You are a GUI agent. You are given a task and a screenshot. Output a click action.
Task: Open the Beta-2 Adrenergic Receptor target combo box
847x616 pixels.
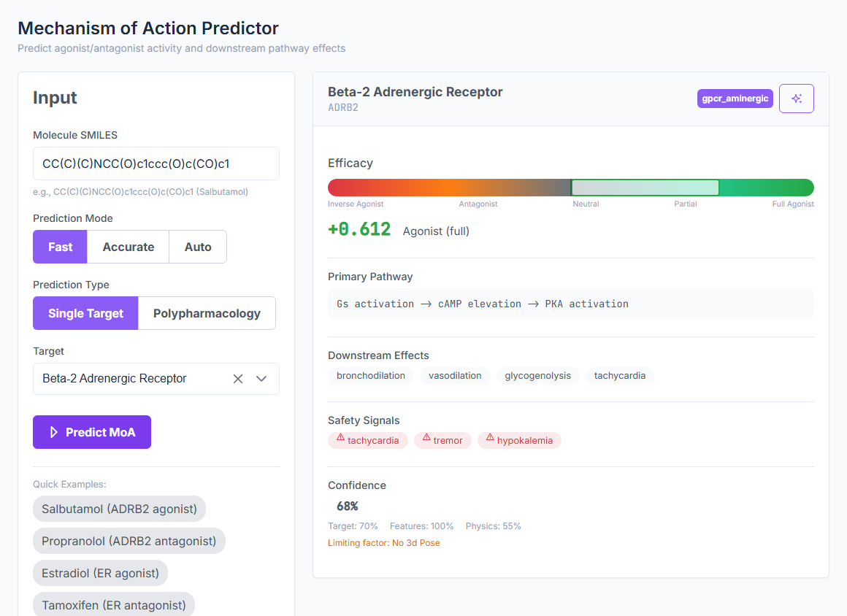[156, 379]
